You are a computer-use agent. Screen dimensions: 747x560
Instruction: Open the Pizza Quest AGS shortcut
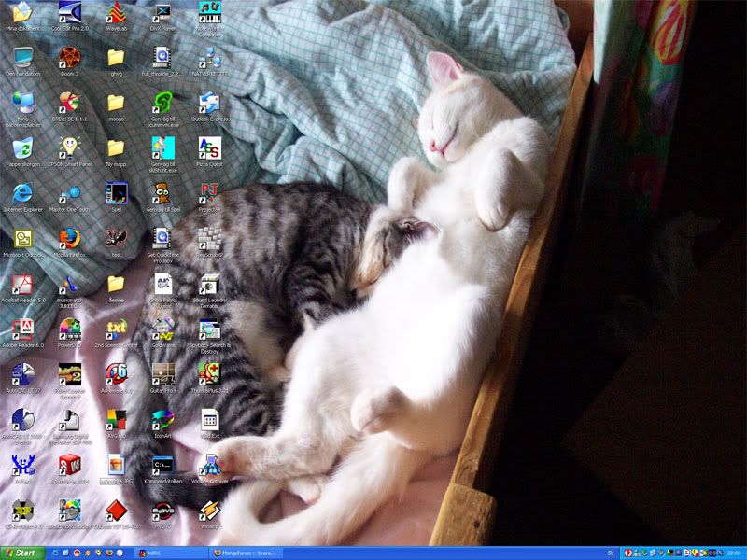click(209, 148)
